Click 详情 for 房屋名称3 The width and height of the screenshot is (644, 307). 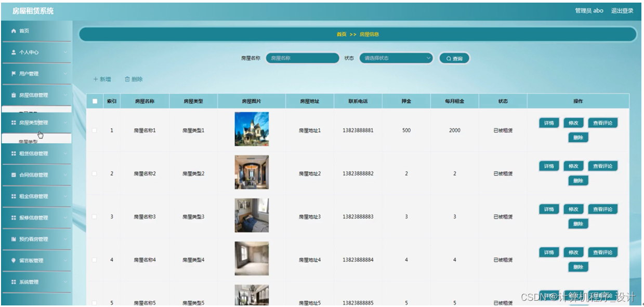pyautogui.click(x=549, y=209)
